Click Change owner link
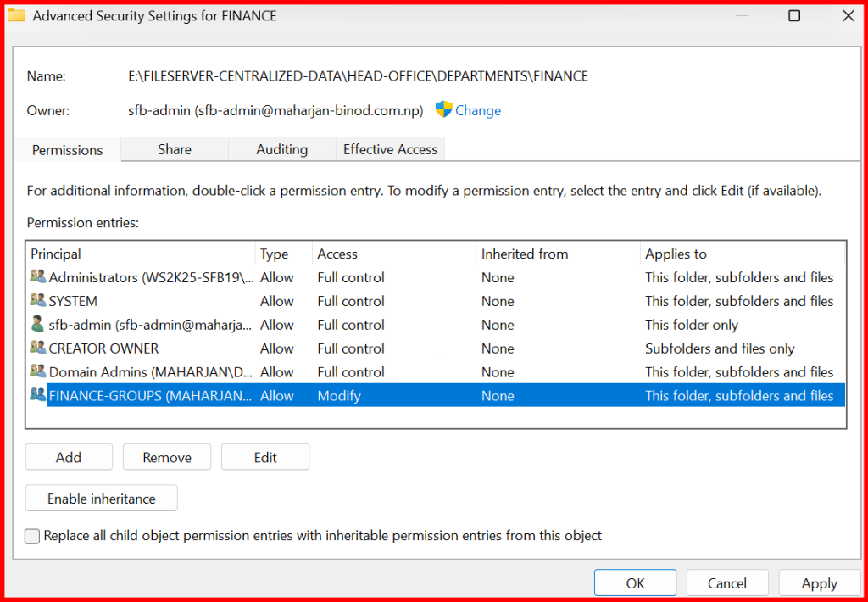Screen dimensions: 868x602 478,110
